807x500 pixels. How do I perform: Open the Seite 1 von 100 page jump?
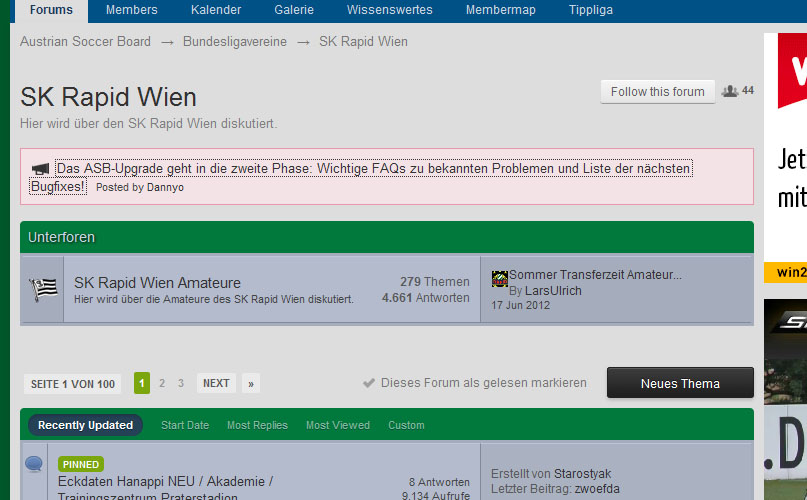pyautogui.click(x=73, y=384)
